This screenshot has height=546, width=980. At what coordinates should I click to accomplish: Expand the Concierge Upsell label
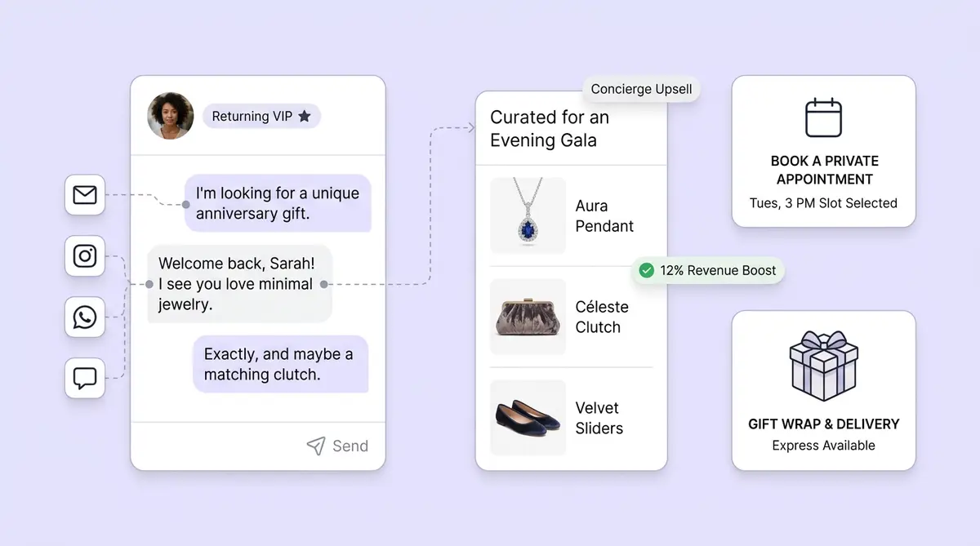(x=642, y=89)
